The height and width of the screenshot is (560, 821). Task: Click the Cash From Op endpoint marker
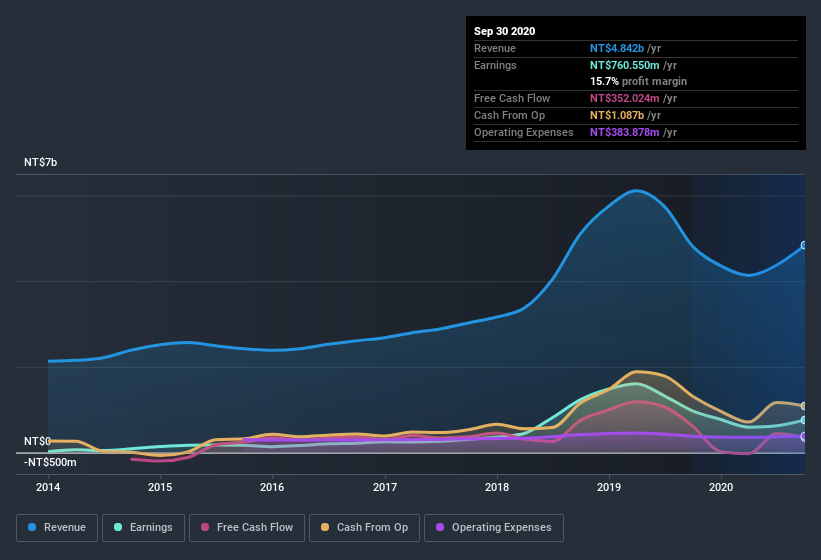pos(804,406)
